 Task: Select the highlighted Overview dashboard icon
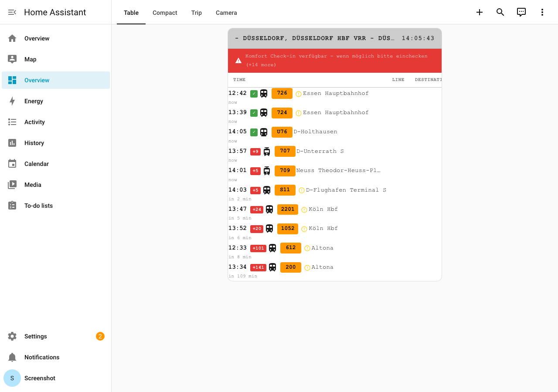click(x=12, y=80)
